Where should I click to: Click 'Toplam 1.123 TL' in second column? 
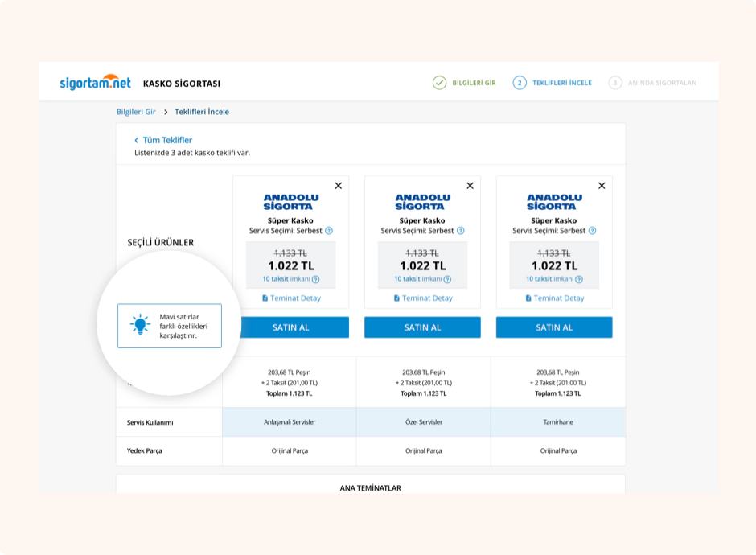(x=423, y=393)
